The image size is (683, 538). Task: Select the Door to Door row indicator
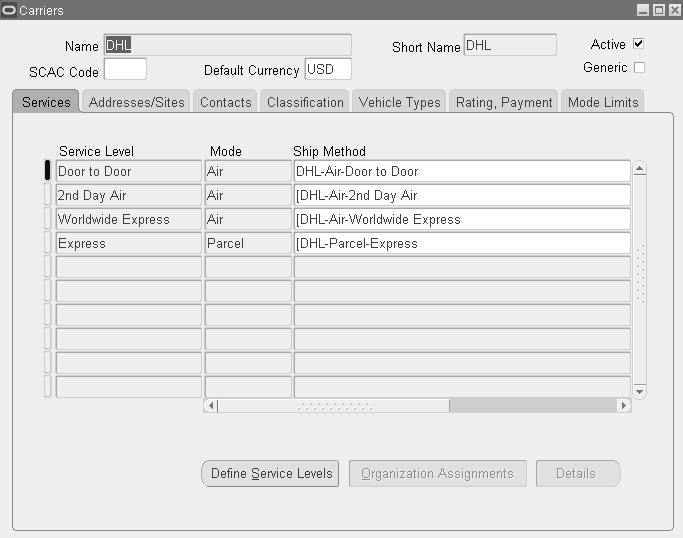(48, 170)
